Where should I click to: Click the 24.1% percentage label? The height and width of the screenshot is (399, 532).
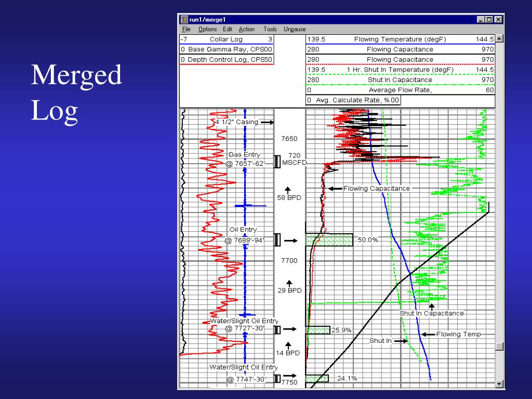347,378
